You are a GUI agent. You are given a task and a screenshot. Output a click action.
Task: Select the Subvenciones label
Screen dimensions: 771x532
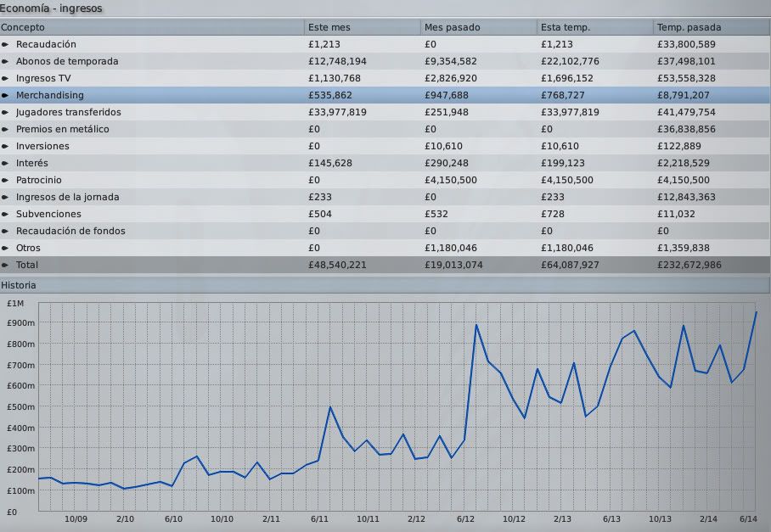(x=48, y=214)
